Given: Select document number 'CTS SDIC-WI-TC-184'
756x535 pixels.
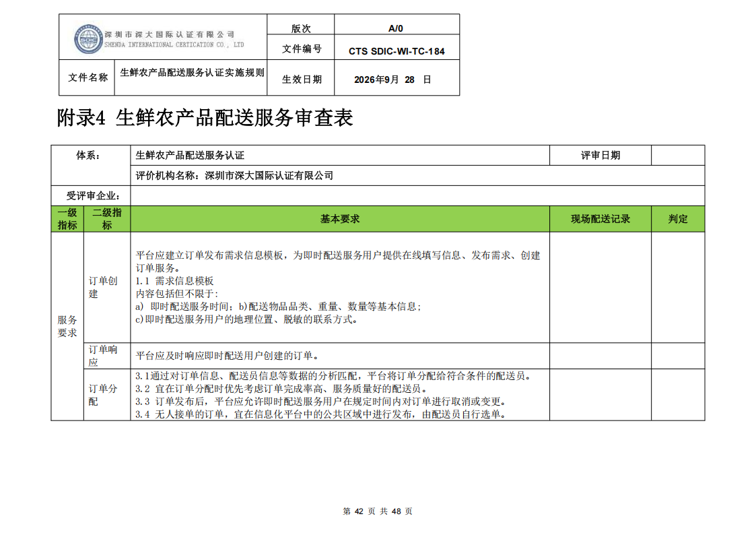Looking at the screenshot, I should pos(397,51).
